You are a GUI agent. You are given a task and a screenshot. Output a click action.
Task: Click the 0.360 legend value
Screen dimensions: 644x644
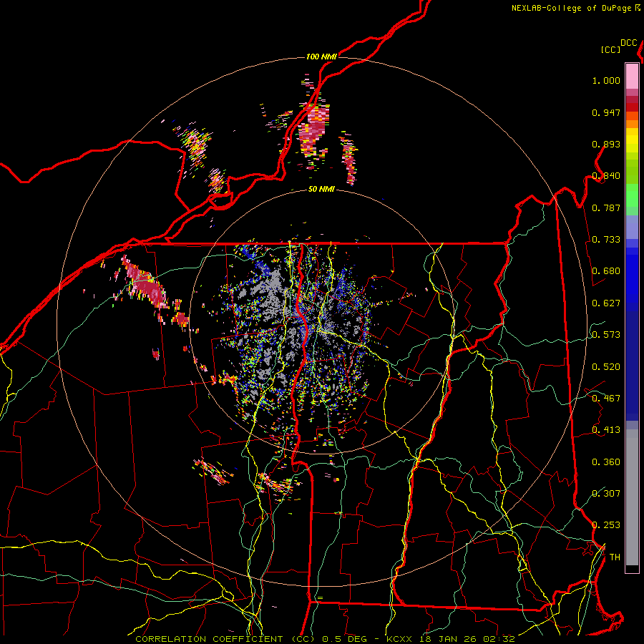[x=606, y=462]
